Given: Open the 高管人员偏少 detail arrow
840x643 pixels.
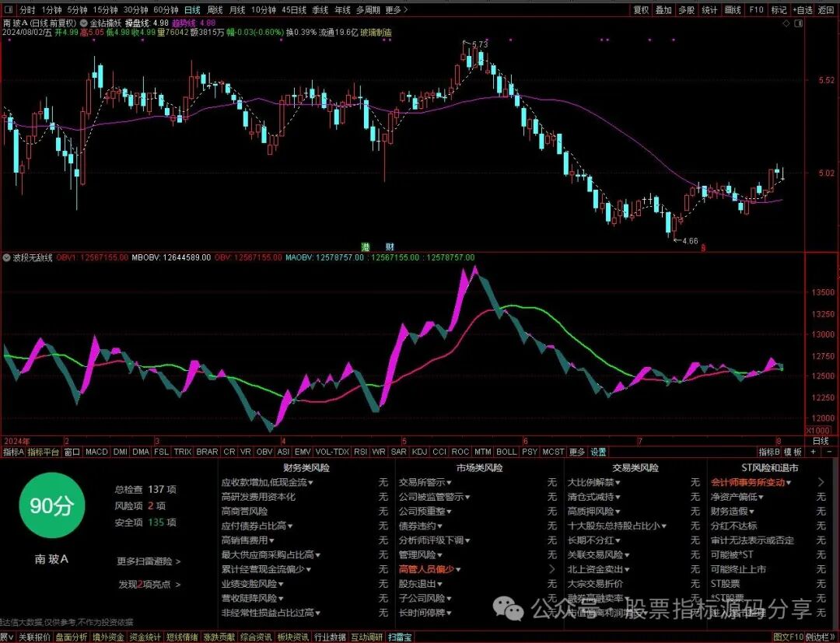Looking at the screenshot, I should point(551,569).
